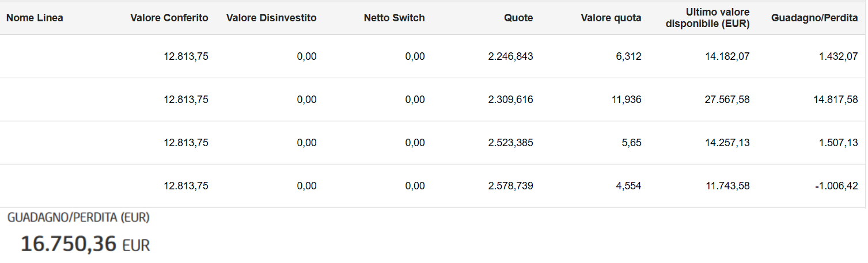Select the value 14.257,13 in third row
868x263 pixels.
coord(727,143)
